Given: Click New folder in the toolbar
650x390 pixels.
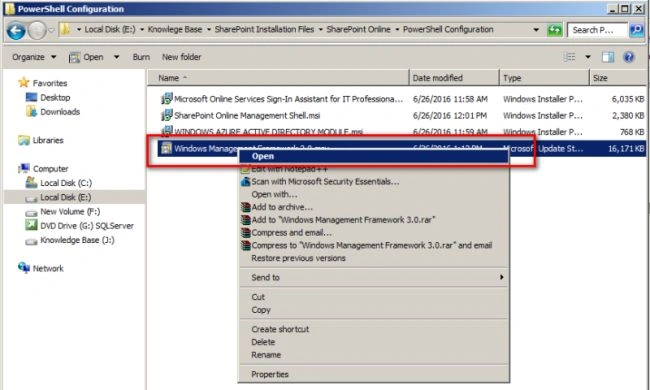Looking at the screenshot, I should 182,57.
